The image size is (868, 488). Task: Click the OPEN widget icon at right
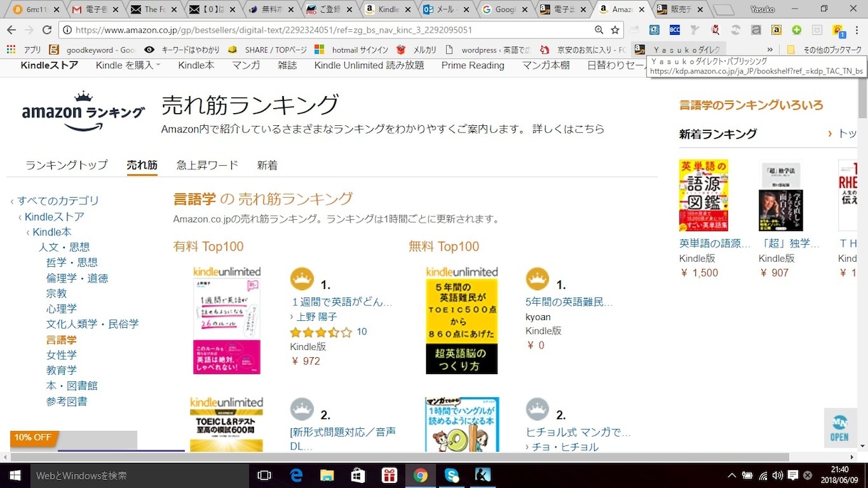pyautogui.click(x=840, y=428)
